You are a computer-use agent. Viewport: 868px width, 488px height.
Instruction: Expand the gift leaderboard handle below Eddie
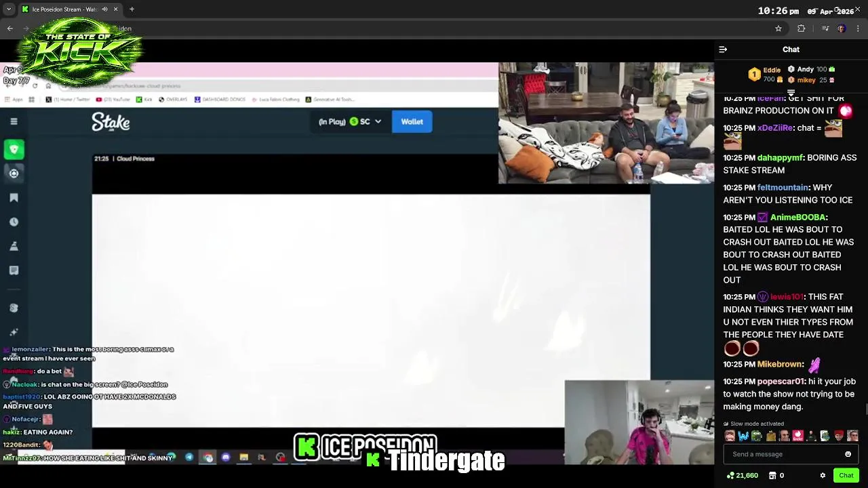click(x=791, y=93)
